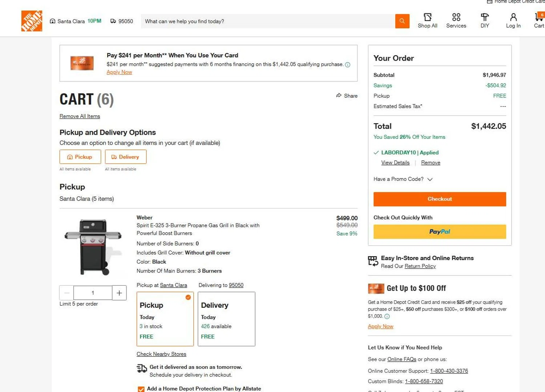Click grill price $499.00
545x392 pixels.
point(347,218)
